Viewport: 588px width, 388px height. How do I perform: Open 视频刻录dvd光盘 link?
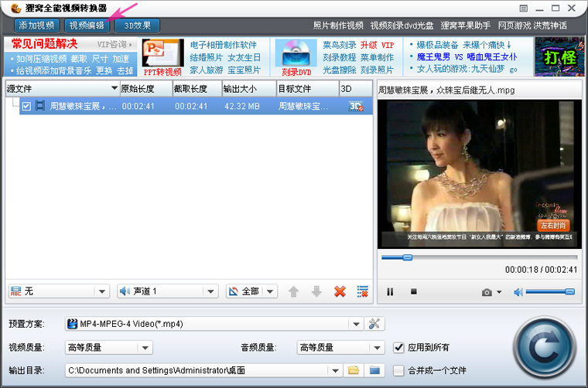coord(402,26)
